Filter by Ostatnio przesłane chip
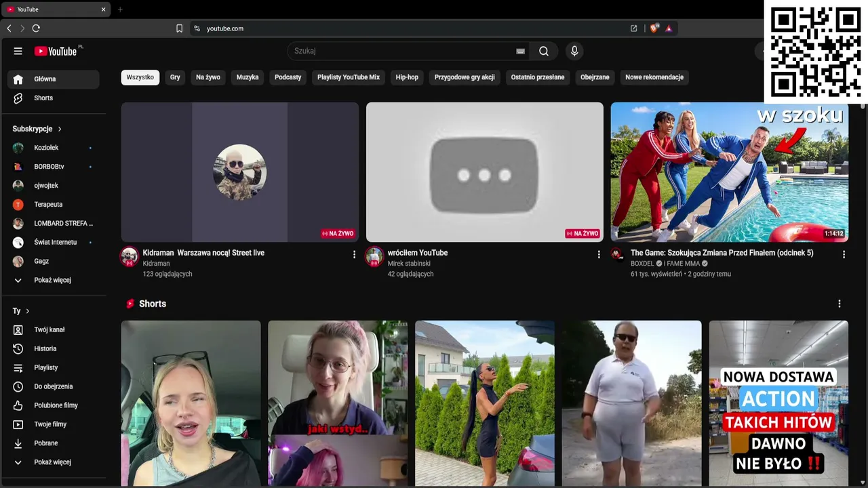The height and width of the screenshot is (488, 868). (x=538, y=77)
